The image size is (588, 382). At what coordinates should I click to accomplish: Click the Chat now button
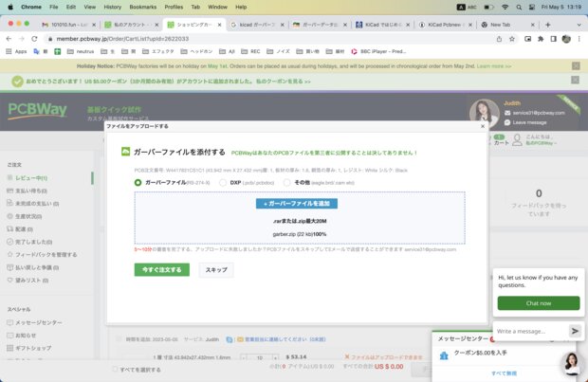pyautogui.click(x=539, y=303)
